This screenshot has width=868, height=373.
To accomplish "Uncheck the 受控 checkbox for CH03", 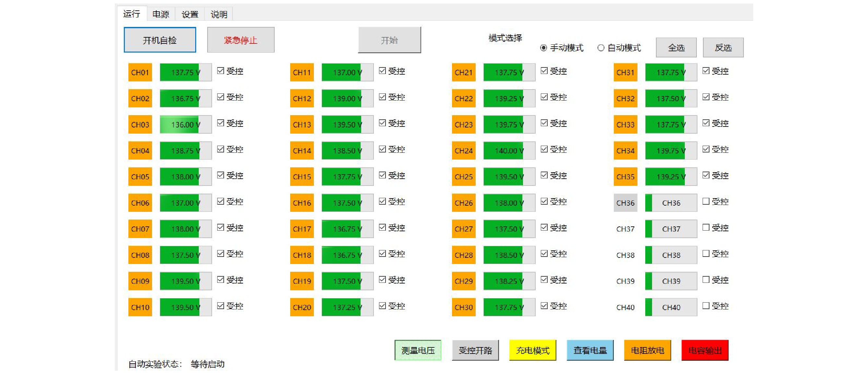I will point(221,123).
